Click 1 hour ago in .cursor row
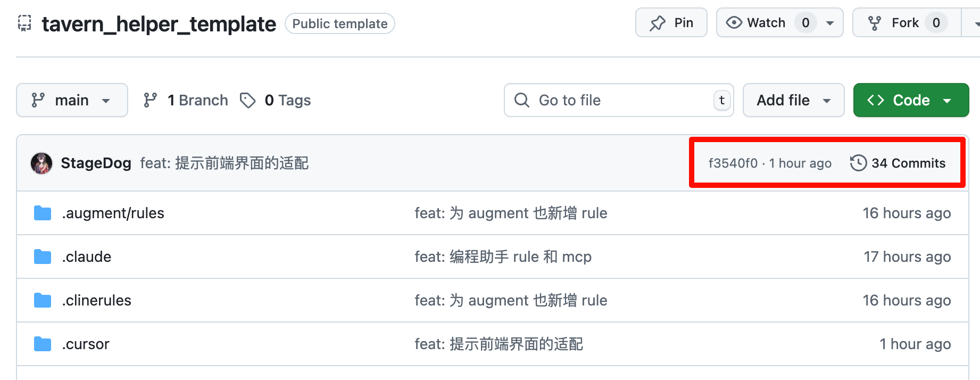This screenshot has height=380, width=980. point(915,344)
